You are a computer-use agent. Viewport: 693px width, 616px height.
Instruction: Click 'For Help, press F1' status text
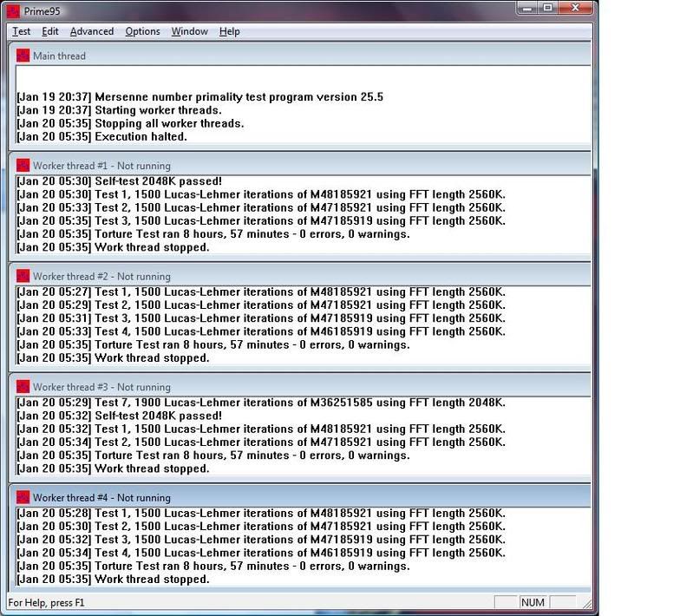click(x=46, y=602)
